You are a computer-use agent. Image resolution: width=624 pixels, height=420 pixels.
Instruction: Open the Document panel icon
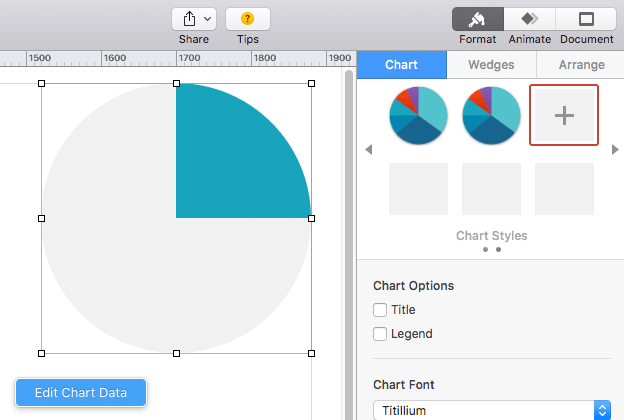click(586, 19)
